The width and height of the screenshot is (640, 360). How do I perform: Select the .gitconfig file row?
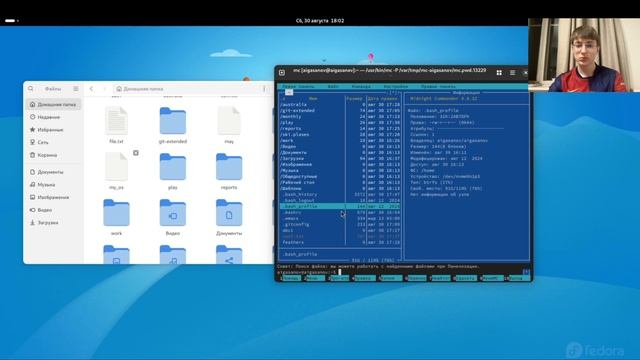(x=340, y=224)
